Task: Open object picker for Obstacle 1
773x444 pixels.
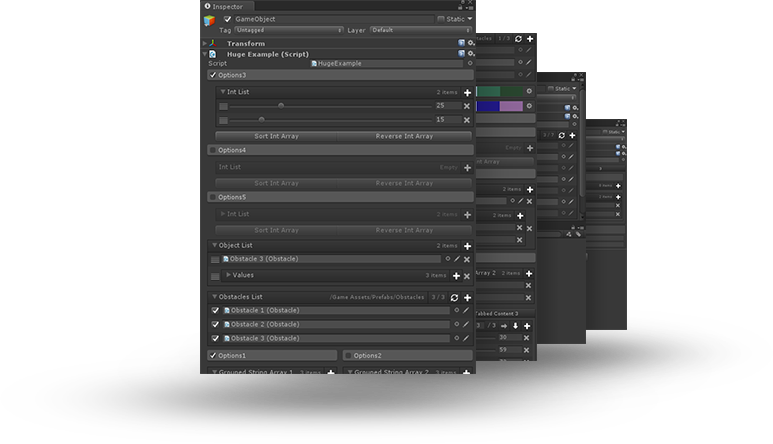Action: tap(457, 310)
